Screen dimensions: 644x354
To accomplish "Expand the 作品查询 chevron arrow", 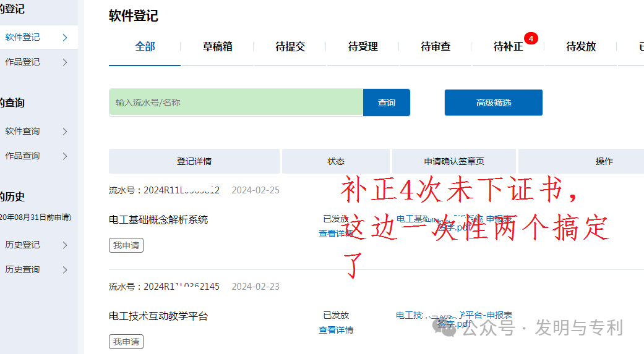I will pos(65,156).
